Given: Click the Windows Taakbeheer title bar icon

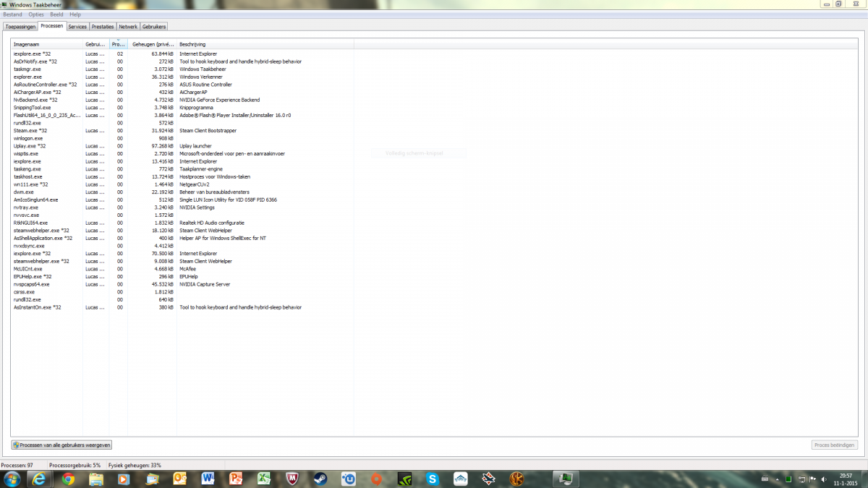Looking at the screenshot, I should (5, 4).
